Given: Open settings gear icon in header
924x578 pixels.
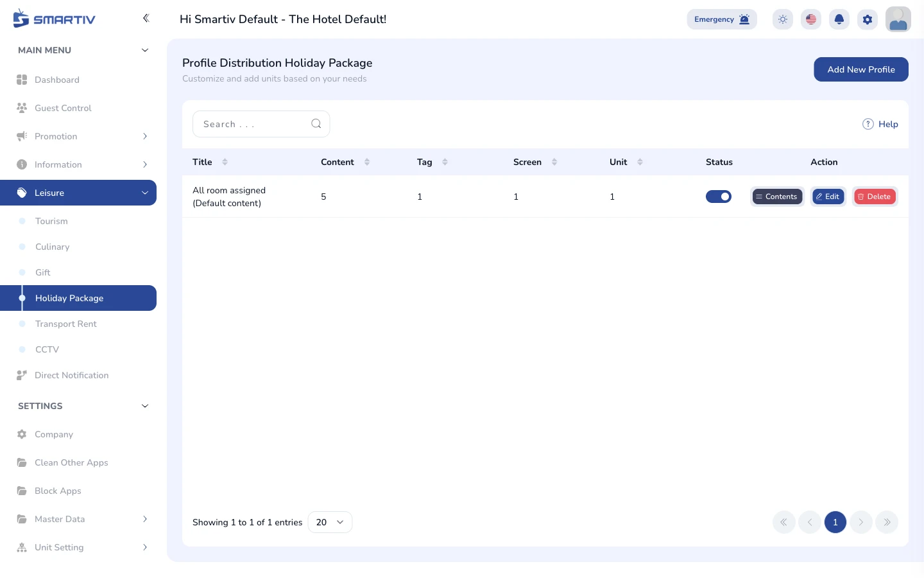Looking at the screenshot, I should click(x=868, y=19).
